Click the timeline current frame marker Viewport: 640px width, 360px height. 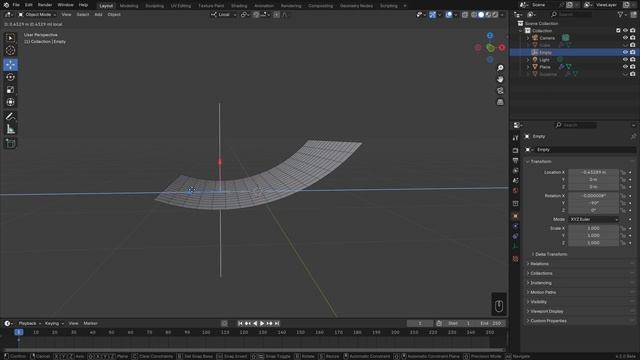point(19,333)
